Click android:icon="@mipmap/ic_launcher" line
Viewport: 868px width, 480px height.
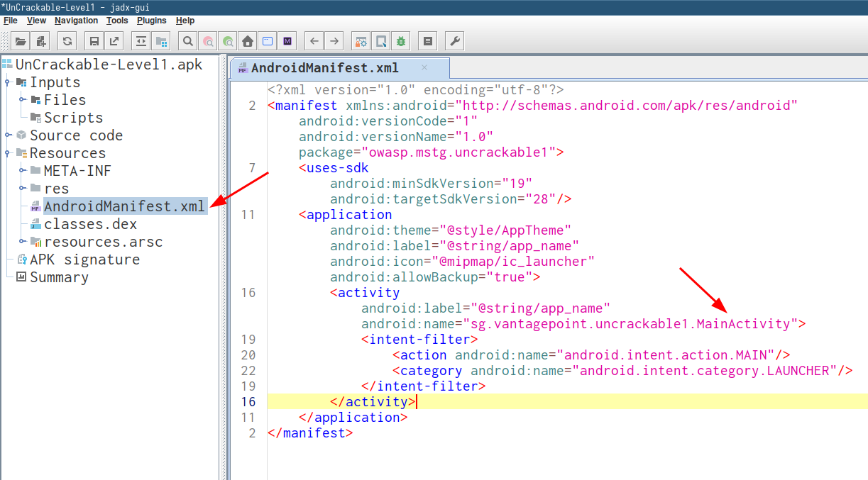(462, 261)
